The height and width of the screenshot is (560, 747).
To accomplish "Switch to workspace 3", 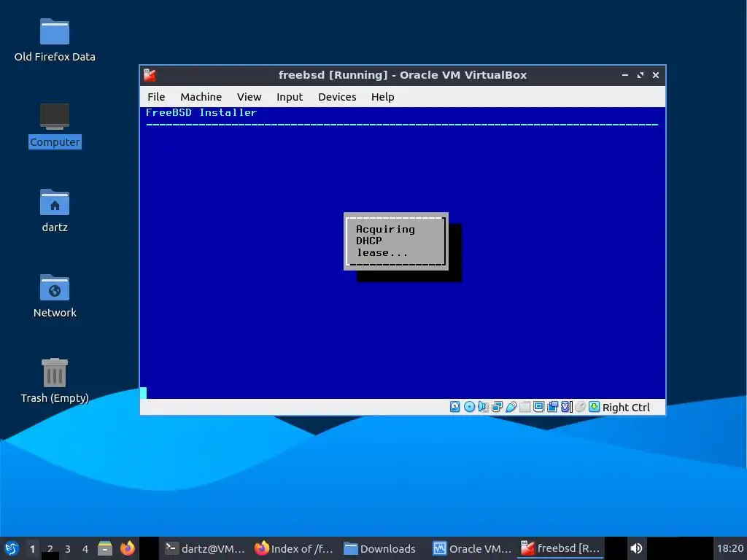I will tap(68, 548).
